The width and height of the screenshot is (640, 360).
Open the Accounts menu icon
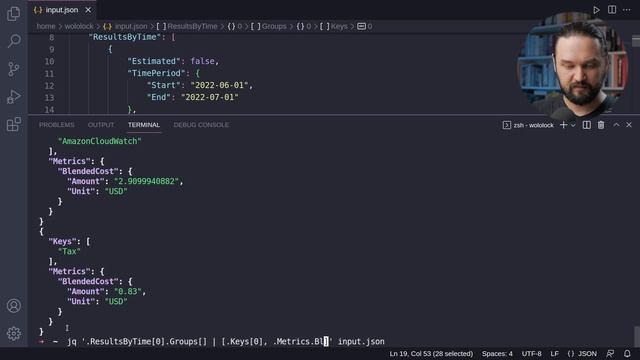click(x=13, y=306)
